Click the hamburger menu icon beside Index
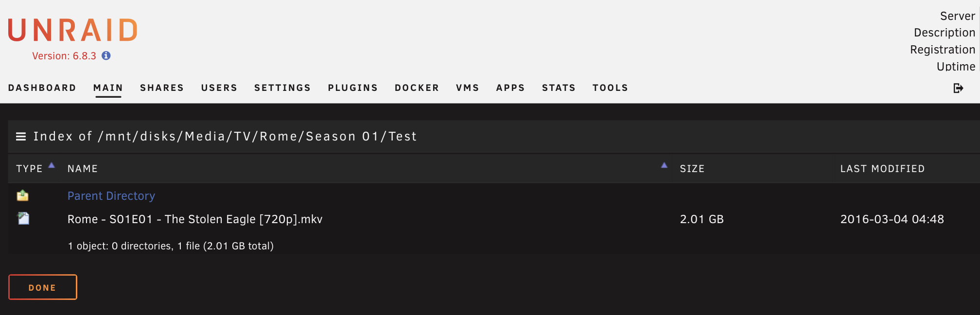 click(21, 137)
